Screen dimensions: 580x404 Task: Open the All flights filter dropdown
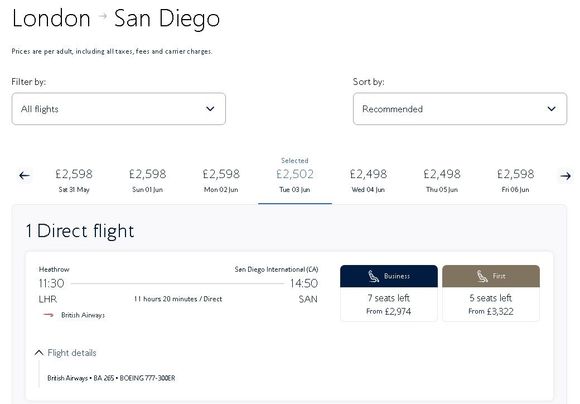119,109
